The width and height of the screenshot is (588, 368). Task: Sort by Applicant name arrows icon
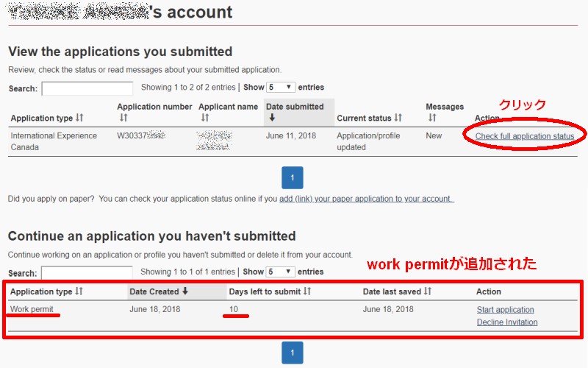205,118
